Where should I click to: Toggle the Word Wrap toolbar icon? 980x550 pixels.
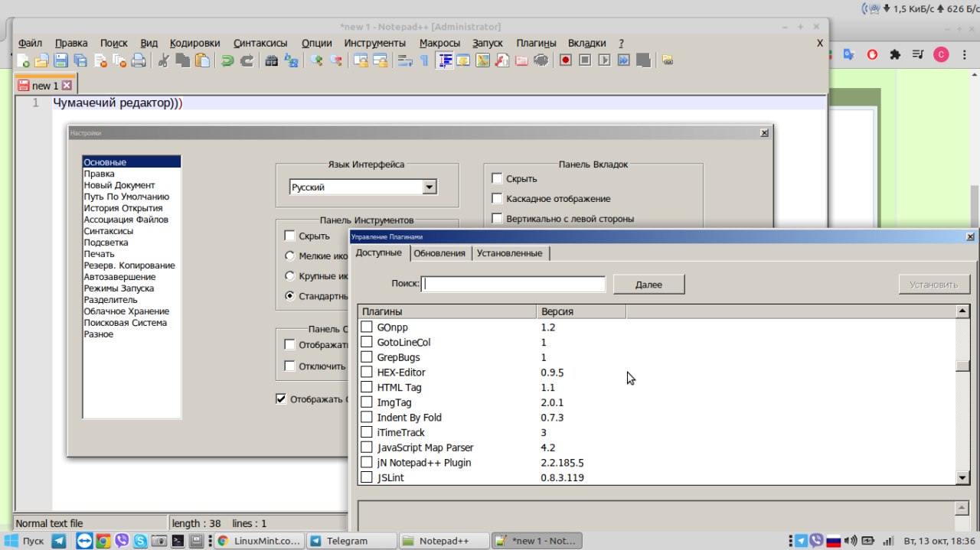(x=404, y=60)
